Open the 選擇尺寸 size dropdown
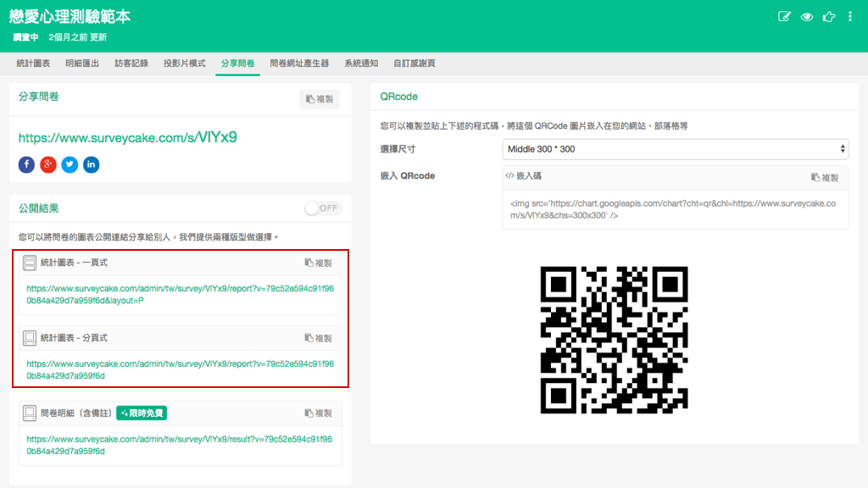The height and width of the screenshot is (488, 868). click(x=675, y=149)
